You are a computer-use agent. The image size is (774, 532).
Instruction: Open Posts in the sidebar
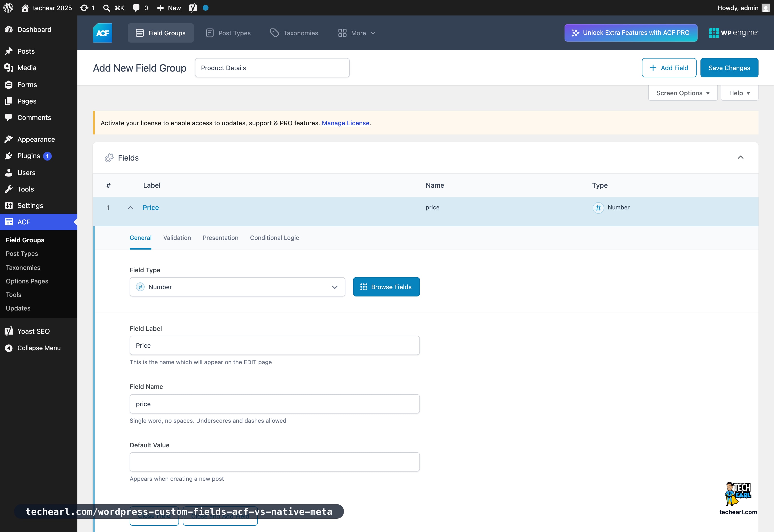coord(39,51)
